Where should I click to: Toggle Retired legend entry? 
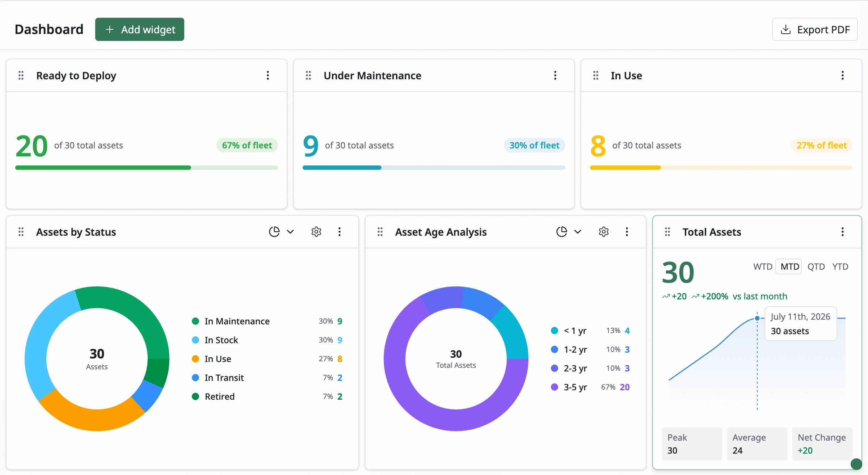pyautogui.click(x=267, y=396)
